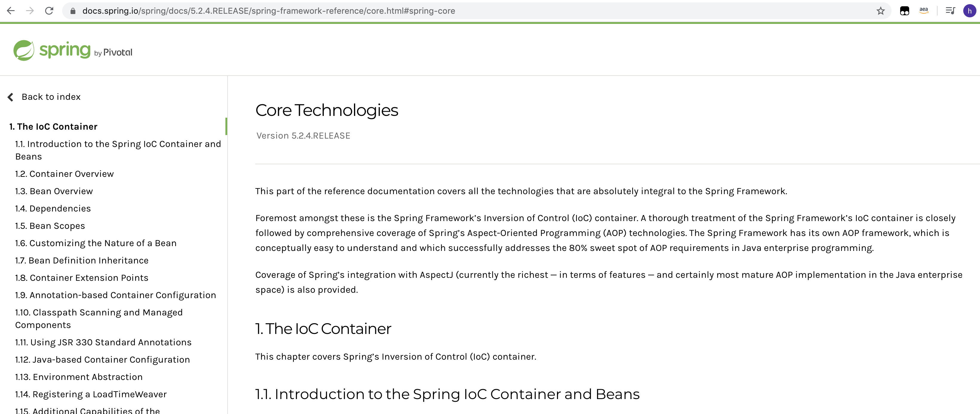Click the site lock icon in address bar

(73, 11)
